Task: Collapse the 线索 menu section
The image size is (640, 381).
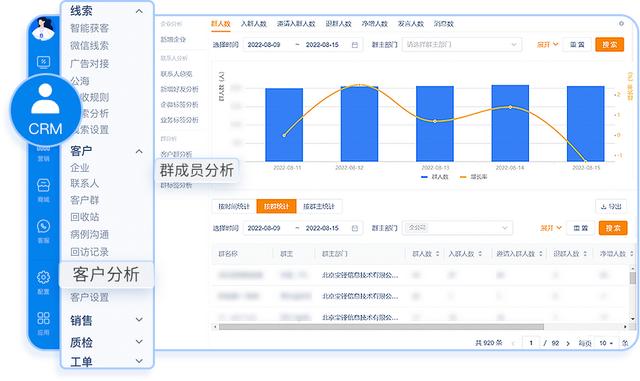Action: point(139,11)
